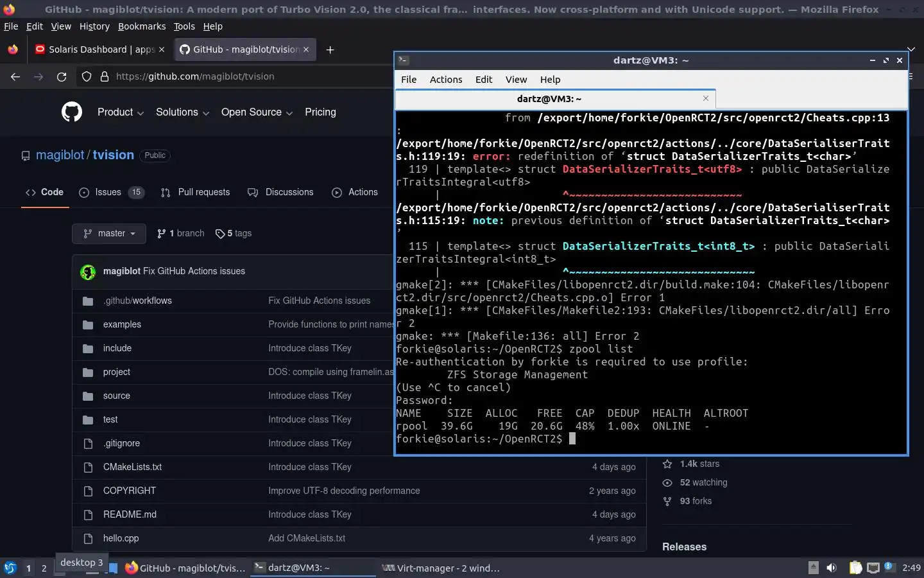
Task: Switch to the Discussions tab
Action: pos(280,192)
